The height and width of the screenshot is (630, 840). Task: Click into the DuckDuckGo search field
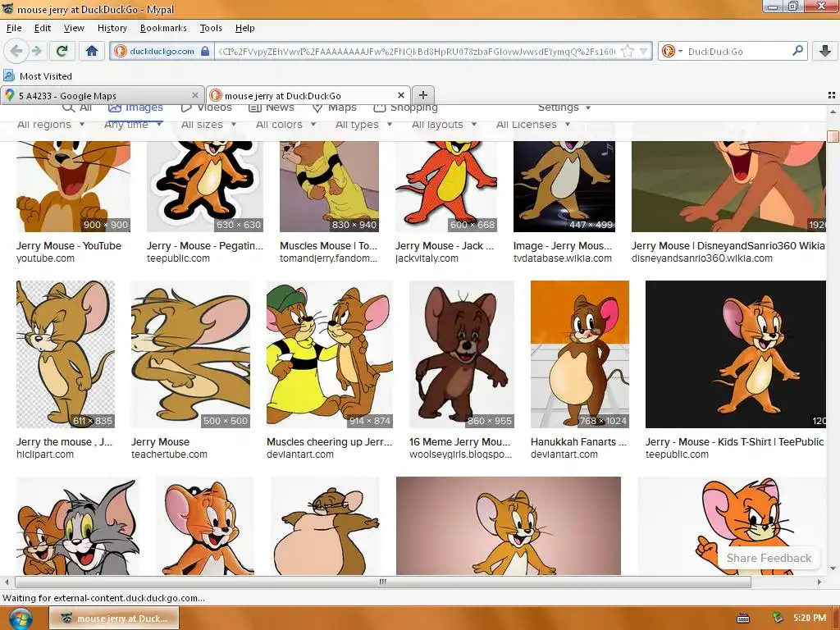[x=737, y=51]
